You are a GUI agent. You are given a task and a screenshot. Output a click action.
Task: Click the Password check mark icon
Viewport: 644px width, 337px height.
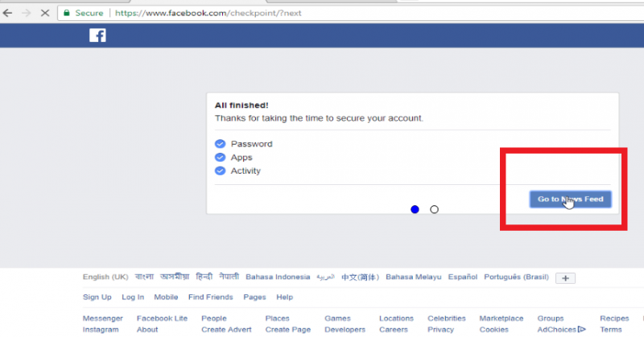click(x=220, y=144)
